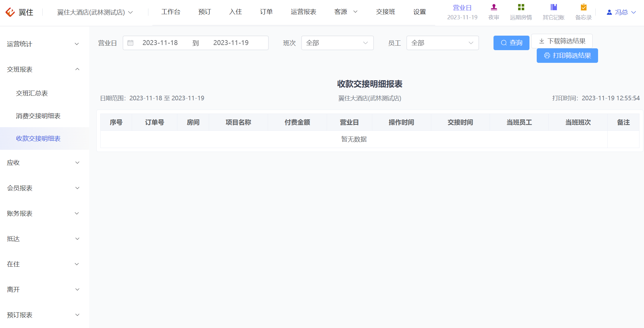Click the 当班员工 column header
Image resolution: width=644 pixels, height=328 pixels.
click(x=519, y=122)
